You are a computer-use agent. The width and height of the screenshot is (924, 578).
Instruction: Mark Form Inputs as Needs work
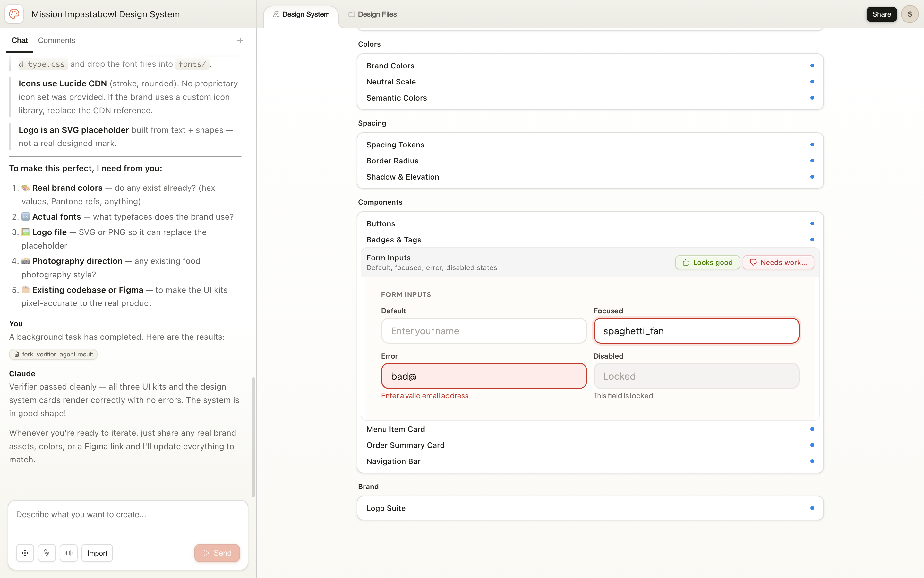click(x=778, y=262)
